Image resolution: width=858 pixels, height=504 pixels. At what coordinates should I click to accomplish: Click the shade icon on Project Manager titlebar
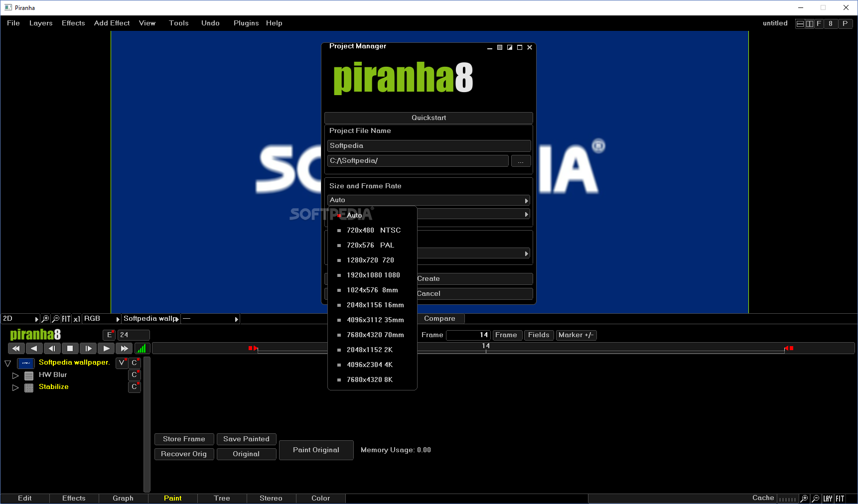[500, 47]
